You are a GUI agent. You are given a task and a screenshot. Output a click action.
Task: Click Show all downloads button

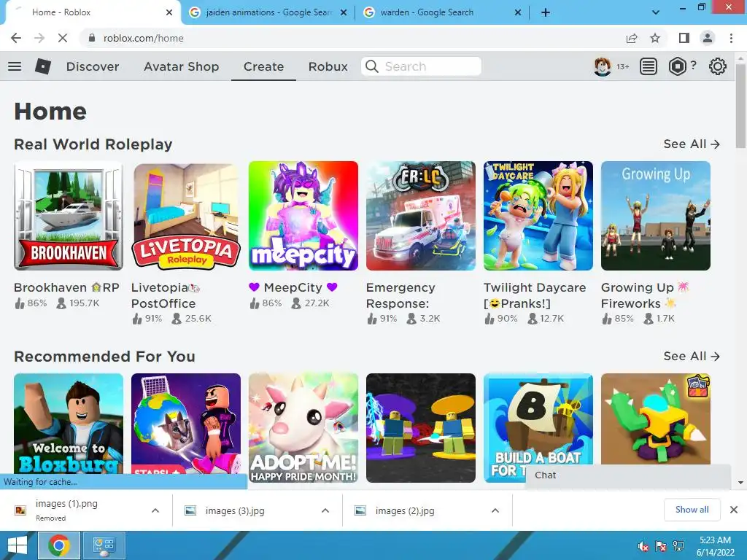[x=692, y=510]
